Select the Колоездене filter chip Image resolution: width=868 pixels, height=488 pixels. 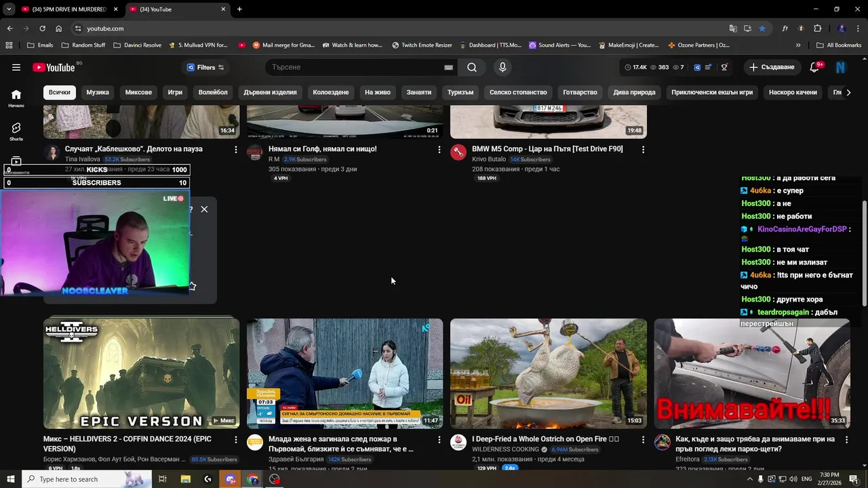pos(331,92)
